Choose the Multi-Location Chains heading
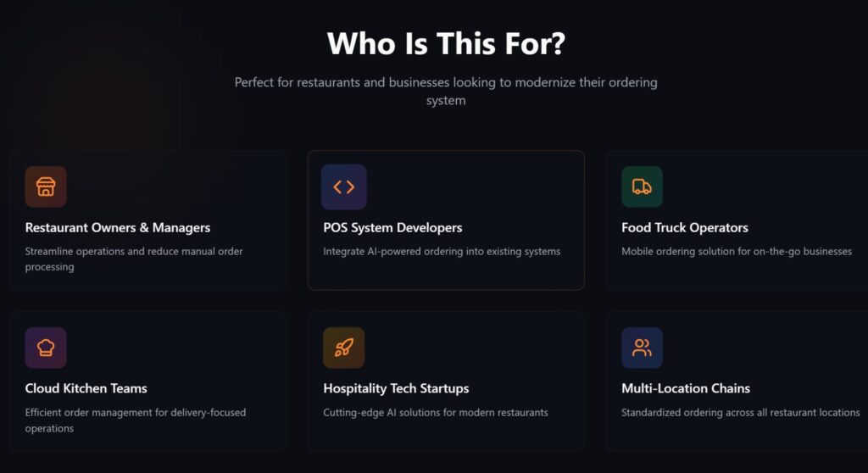Screen dimensions: 868x473 click(685, 388)
